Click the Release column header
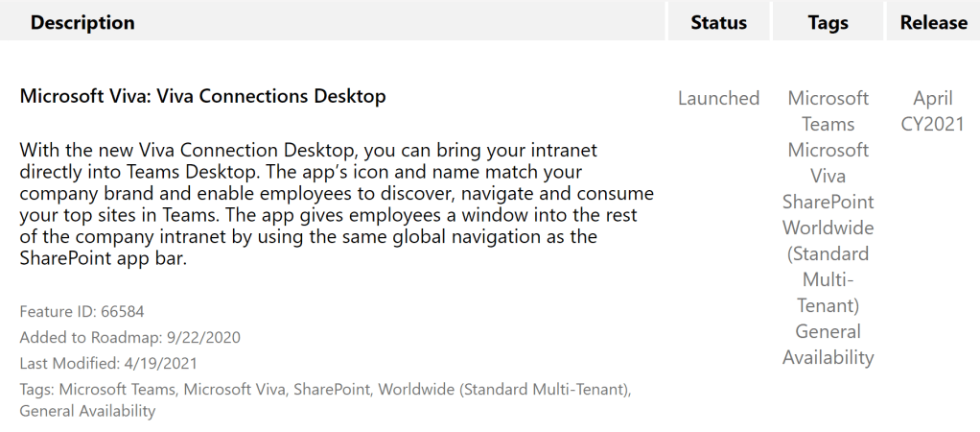Image resolution: width=980 pixels, height=432 pixels. pos(933,22)
